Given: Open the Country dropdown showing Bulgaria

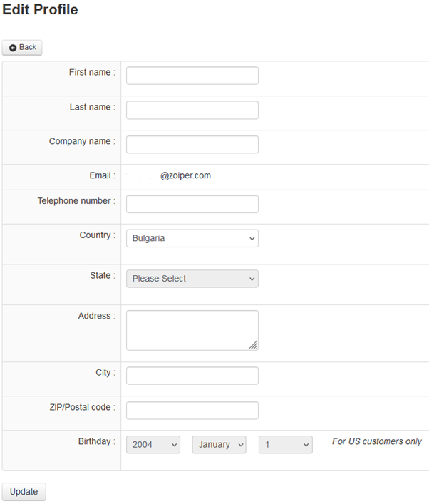Looking at the screenshot, I should pos(192,238).
